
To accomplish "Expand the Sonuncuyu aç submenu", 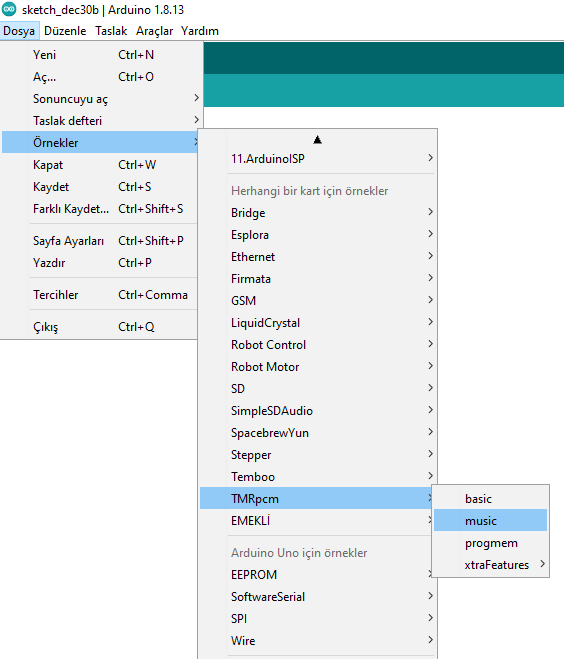I will pyautogui.click(x=100, y=99).
